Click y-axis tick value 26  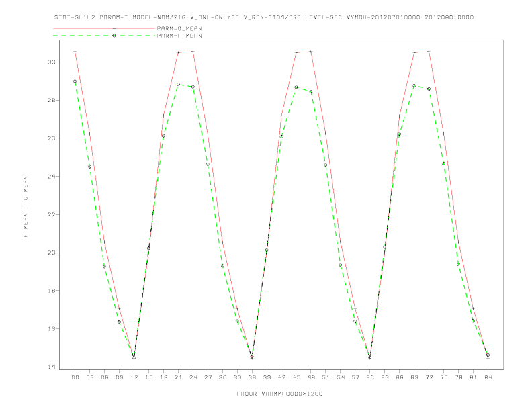[52, 138]
